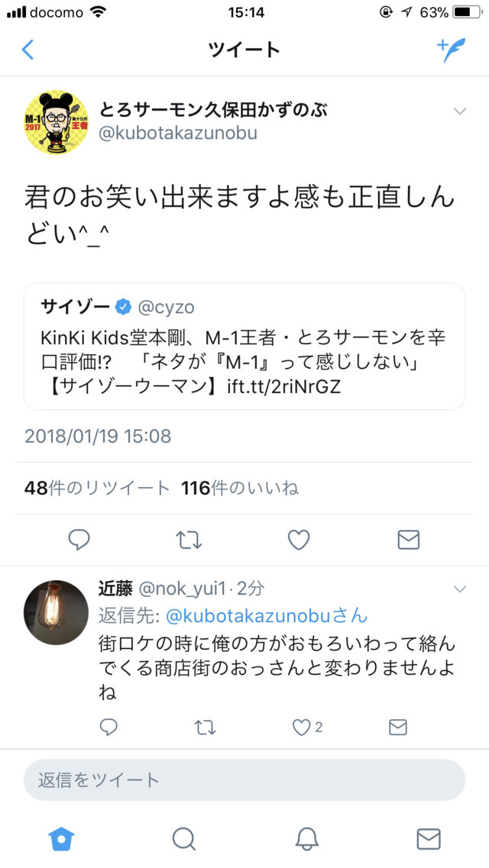Go back using the top-left arrow
This screenshot has width=489, height=868.
pos(28,50)
